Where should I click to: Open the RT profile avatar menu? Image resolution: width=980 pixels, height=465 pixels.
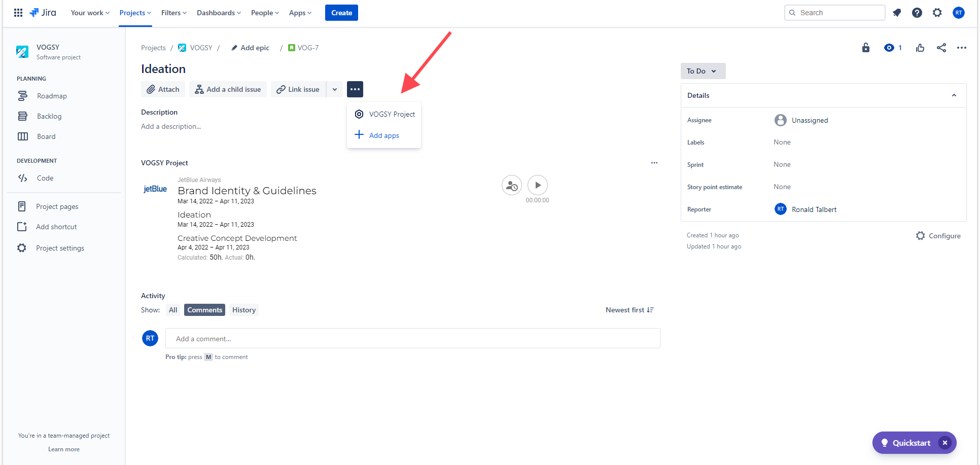point(959,13)
